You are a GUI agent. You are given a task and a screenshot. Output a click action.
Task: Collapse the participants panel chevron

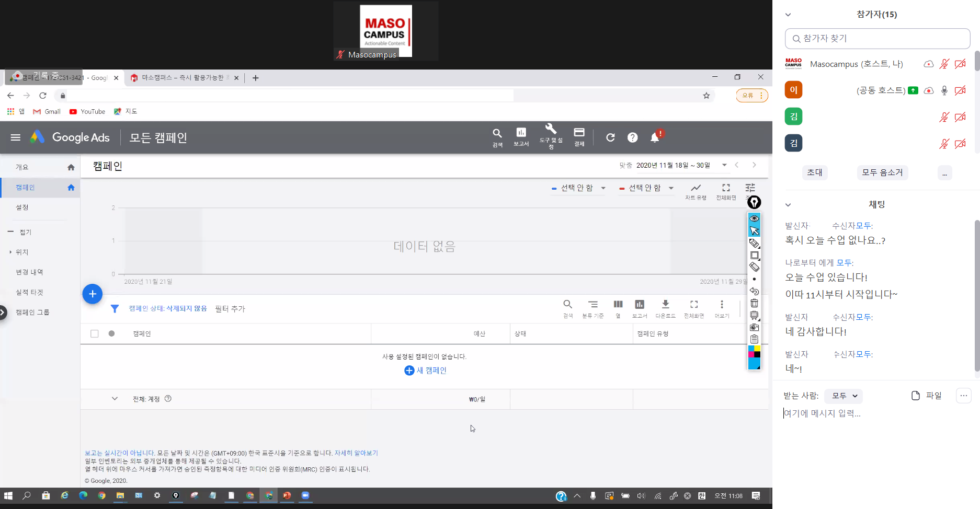(x=788, y=15)
